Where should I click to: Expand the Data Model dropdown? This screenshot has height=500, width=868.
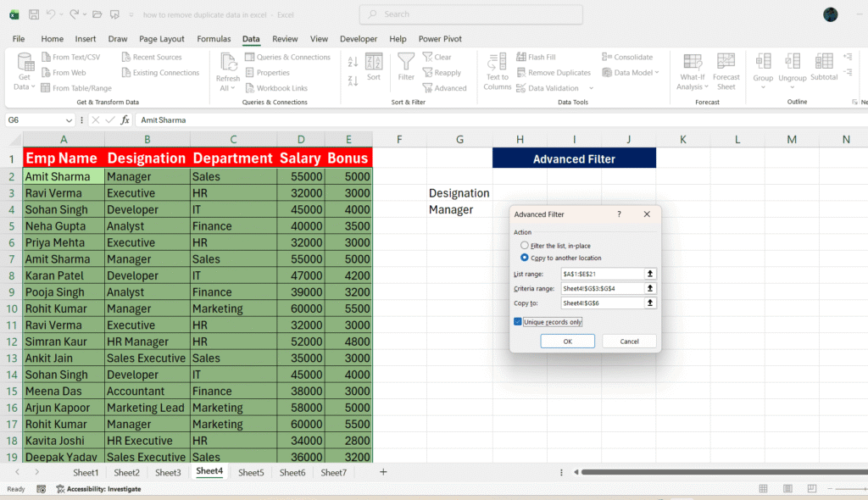657,73
